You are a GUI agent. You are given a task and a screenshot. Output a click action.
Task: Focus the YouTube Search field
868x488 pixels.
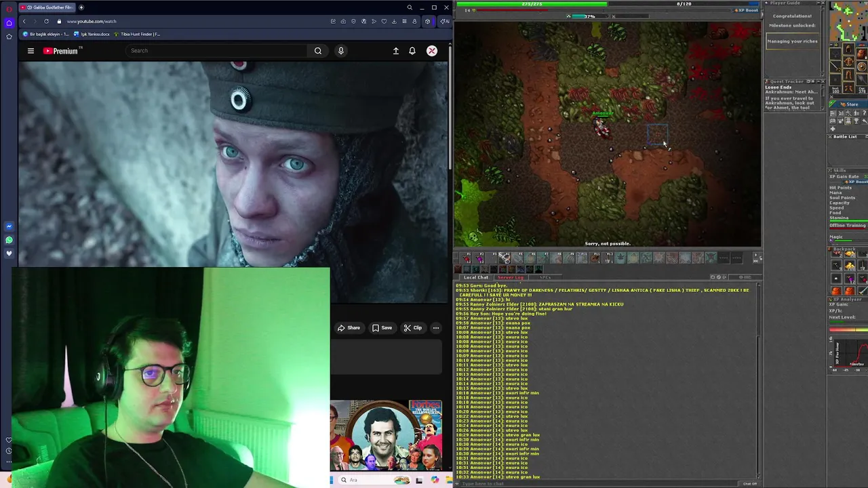coord(217,51)
